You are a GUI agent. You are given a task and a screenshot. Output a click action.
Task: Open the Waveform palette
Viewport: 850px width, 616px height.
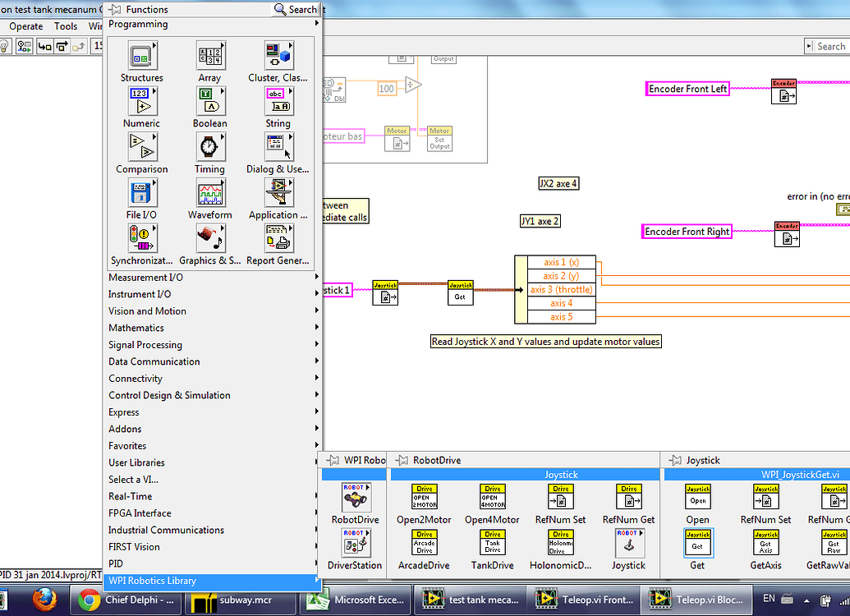(210, 192)
